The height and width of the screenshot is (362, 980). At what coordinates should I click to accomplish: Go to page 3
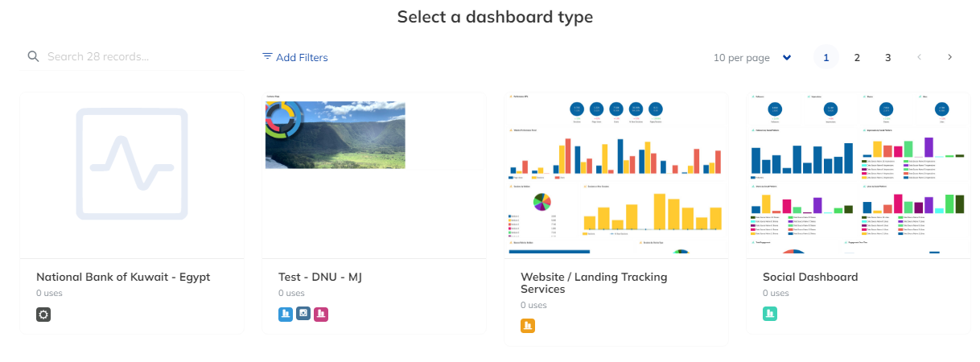point(887,57)
